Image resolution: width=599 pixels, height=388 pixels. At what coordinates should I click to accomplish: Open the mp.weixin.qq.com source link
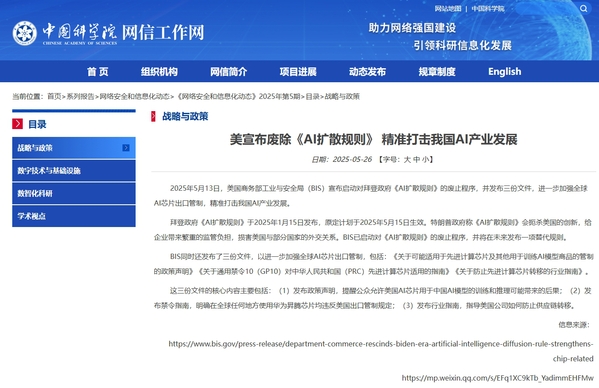click(498, 378)
